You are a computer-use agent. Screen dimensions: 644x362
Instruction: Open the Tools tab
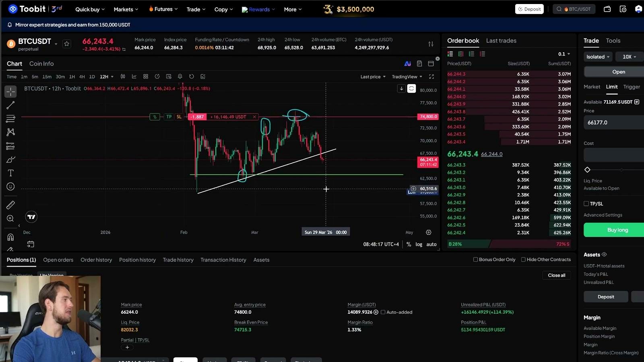(613, 41)
